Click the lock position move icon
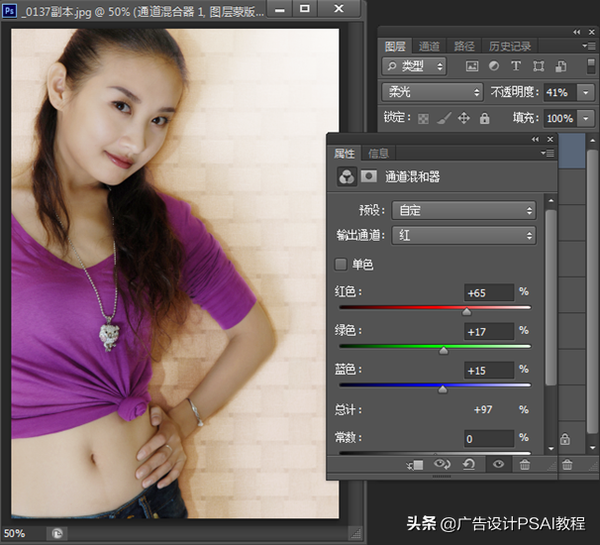The width and height of the screenshot is (600, 545). [x=464, y=118]
